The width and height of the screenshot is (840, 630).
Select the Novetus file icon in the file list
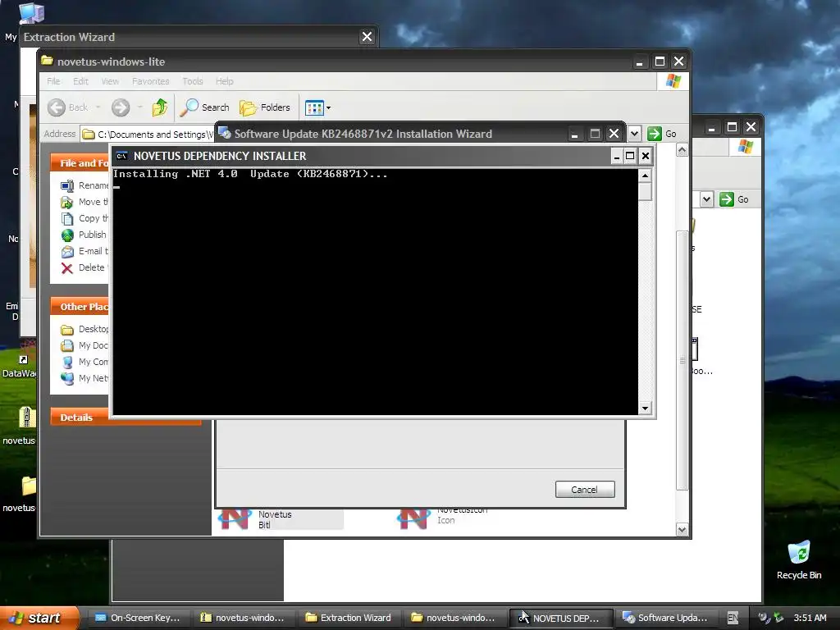(x=234, y=518)
